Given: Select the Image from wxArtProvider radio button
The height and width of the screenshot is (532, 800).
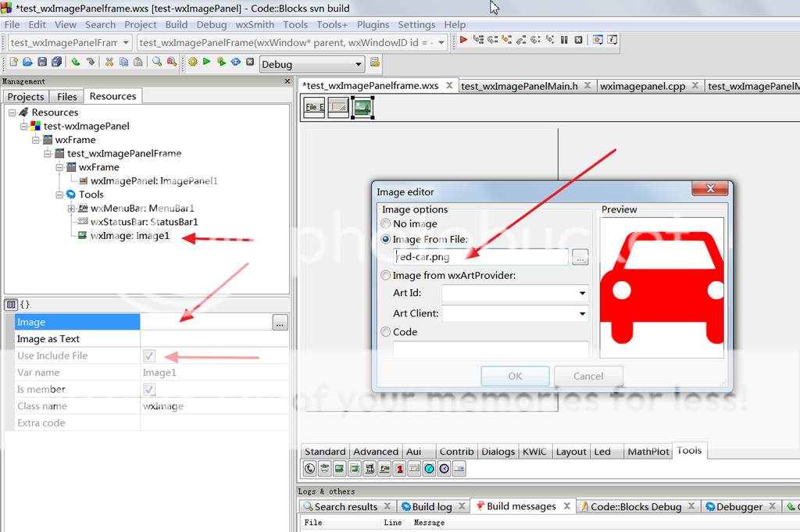Looking at the screenshot, I should (384, 275).
